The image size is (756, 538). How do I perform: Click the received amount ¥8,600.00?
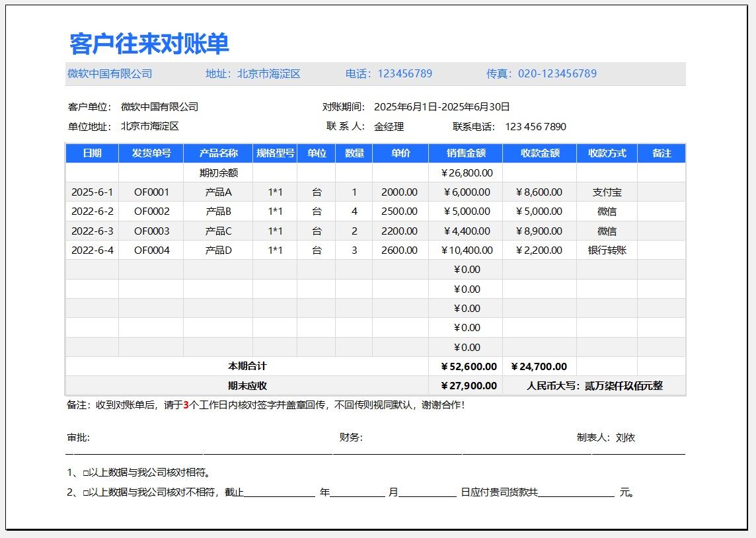point(539,192)
